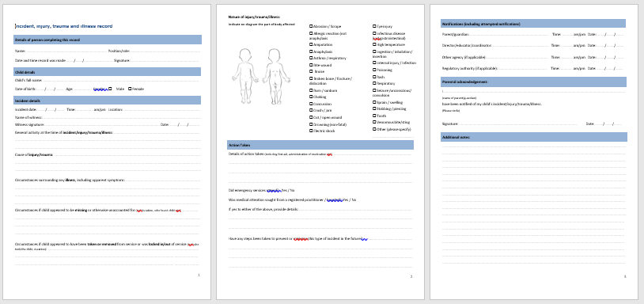Image resolution: width=644 pixels, height=304 pixels.
Task: Click 'If yes to either of the above' line
Action: point(320,209)
